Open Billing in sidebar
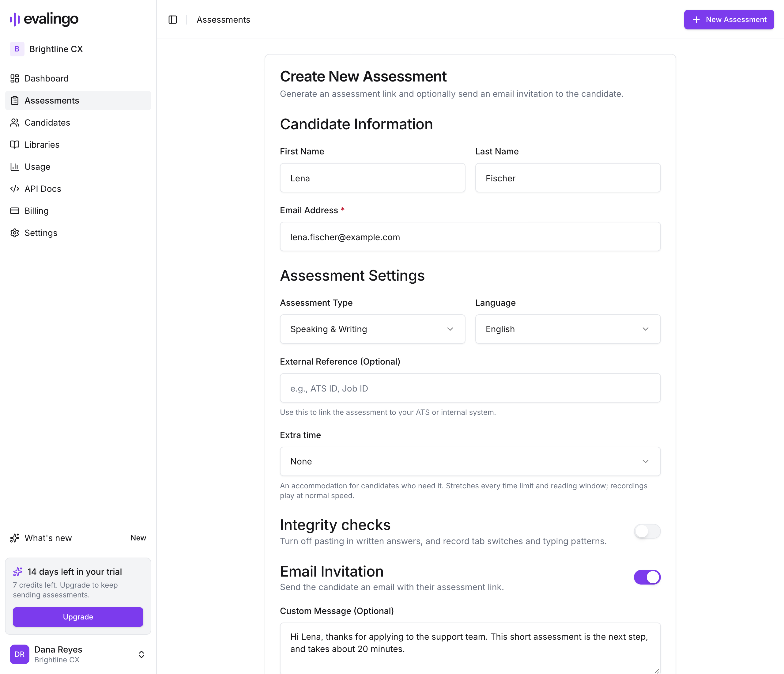The height and width of the screenshot is (674, 784). 78,211
